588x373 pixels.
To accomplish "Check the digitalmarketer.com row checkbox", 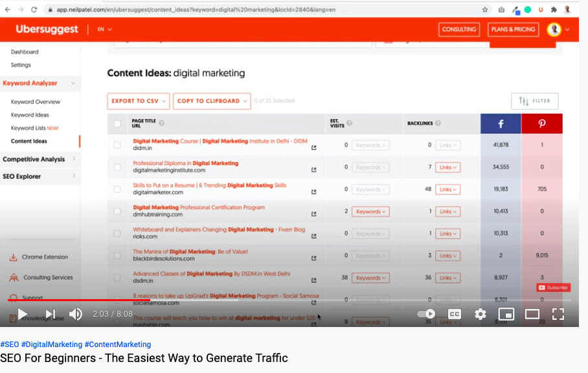I will coord(117,189).
